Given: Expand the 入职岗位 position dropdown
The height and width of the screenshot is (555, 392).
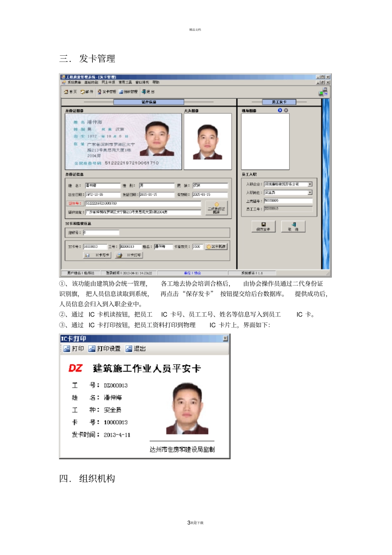Looking at the screenshot, I should (310, 193).
